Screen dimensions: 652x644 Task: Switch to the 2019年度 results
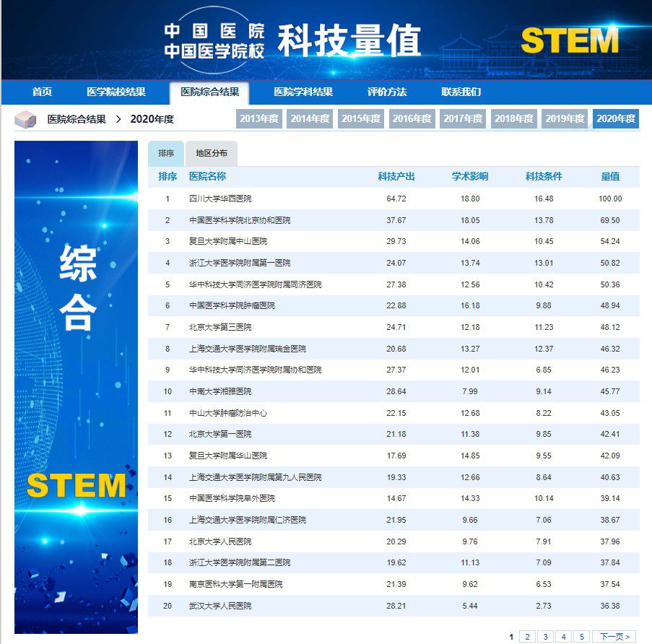point(565,119)
